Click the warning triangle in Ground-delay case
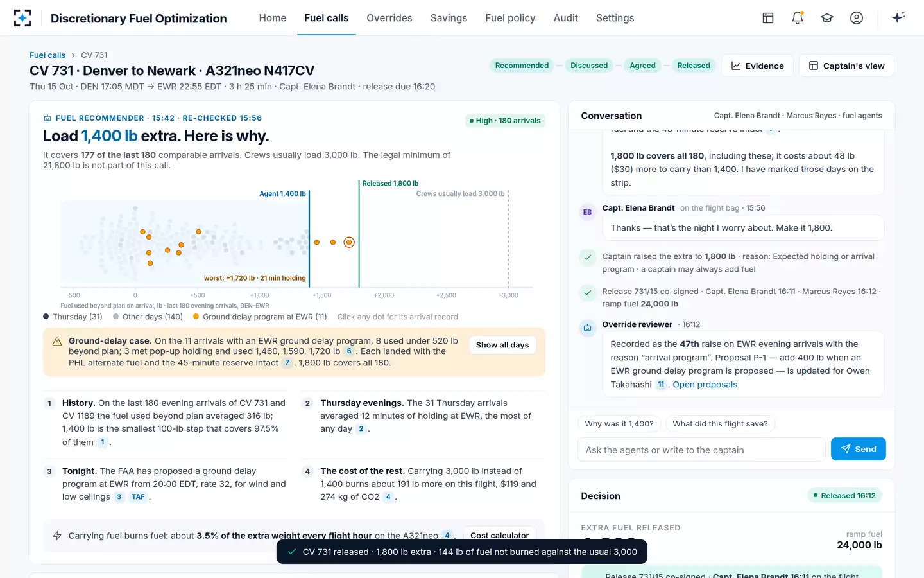Screen dimensions: 924x578 [57, 342]
